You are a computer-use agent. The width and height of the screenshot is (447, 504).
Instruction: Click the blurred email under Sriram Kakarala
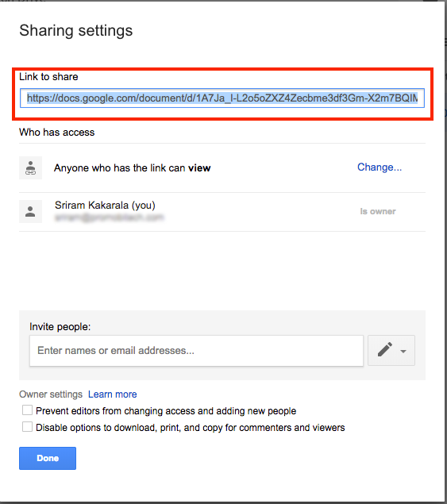(x=110, y=217)
